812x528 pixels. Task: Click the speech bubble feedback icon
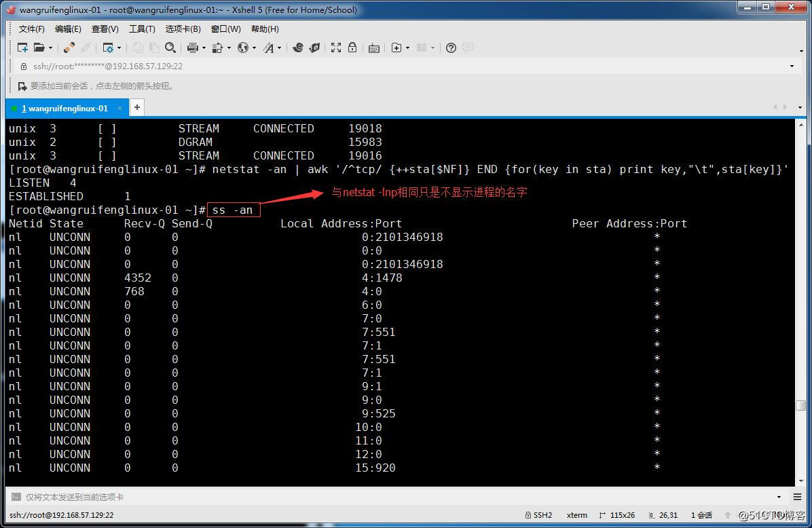point(468,48)
